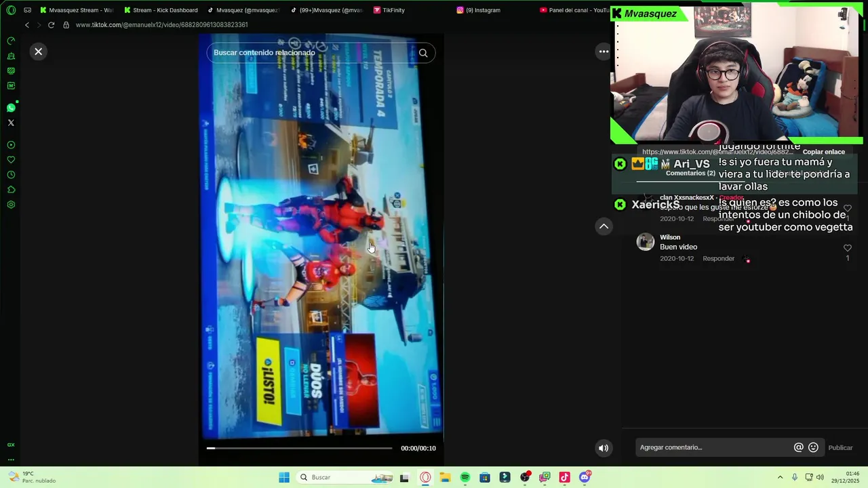Go back with browser back arrow
Image resolution: width=868 pixels, height=488 pixels.
point(27,25)
